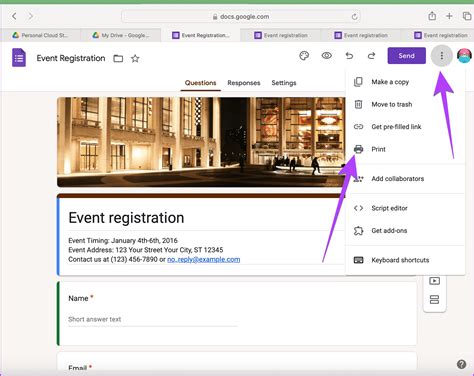This screenshot has height=376, width=474.
Task: Click the form header banner image
Action: coord(201,142)
